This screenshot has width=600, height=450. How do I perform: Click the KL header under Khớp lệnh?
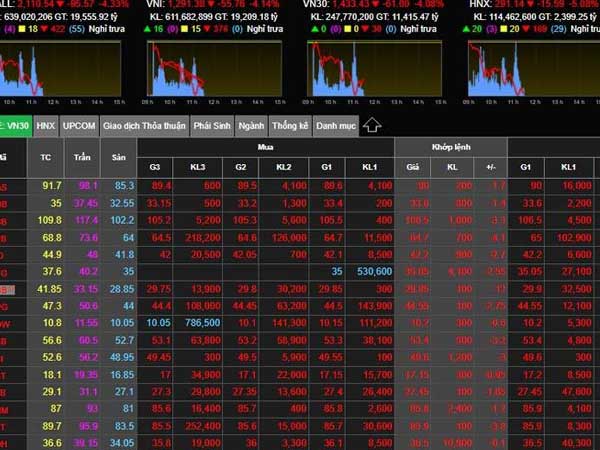coord(452,168)
